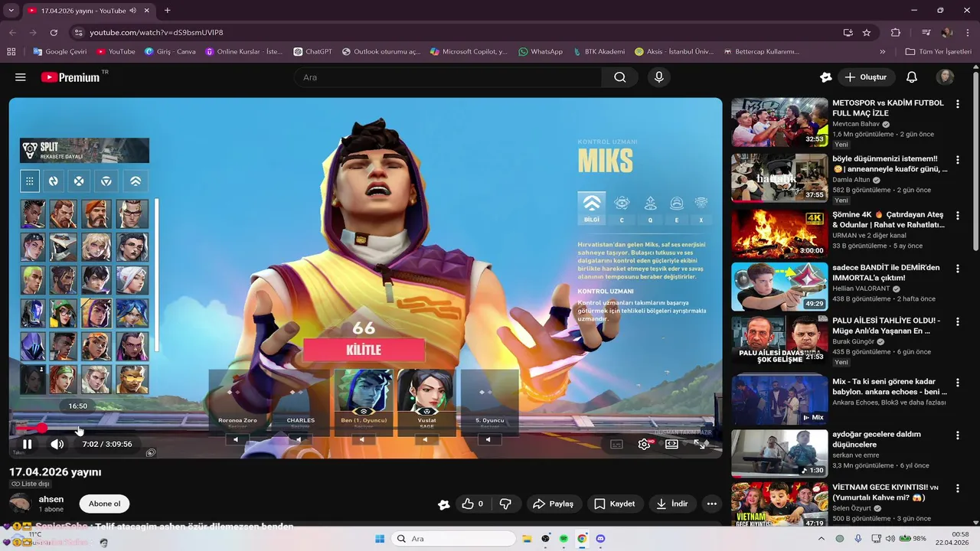Open new tab with plus button
980x551 pixels.
coord(168,11)
